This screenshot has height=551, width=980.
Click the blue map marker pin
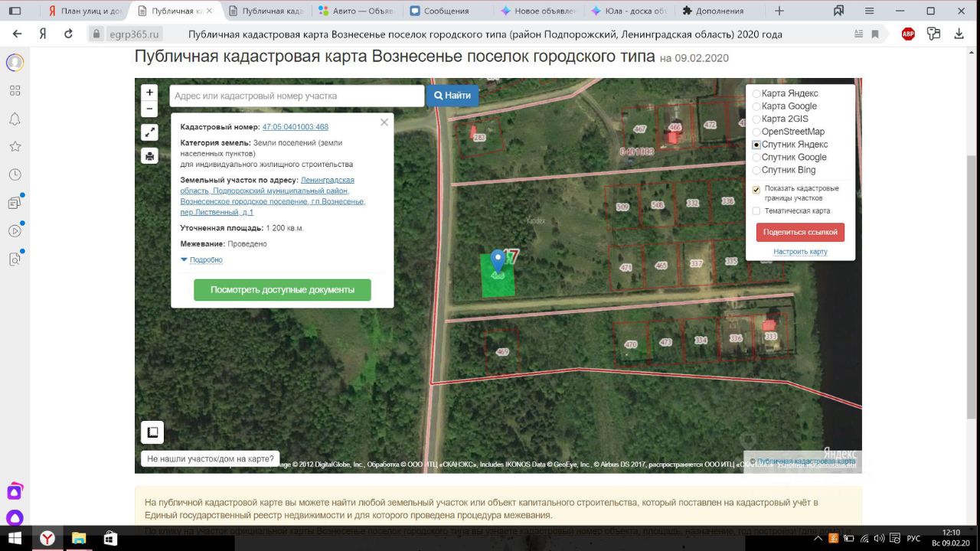(x=498, y=260)
